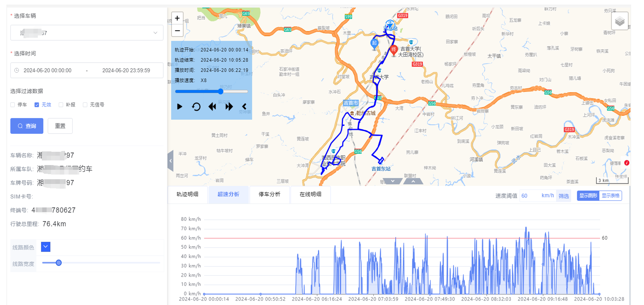
Task: Collapse the playback info panel arrow
Action: pyautogui.click(x=244, y=107)
